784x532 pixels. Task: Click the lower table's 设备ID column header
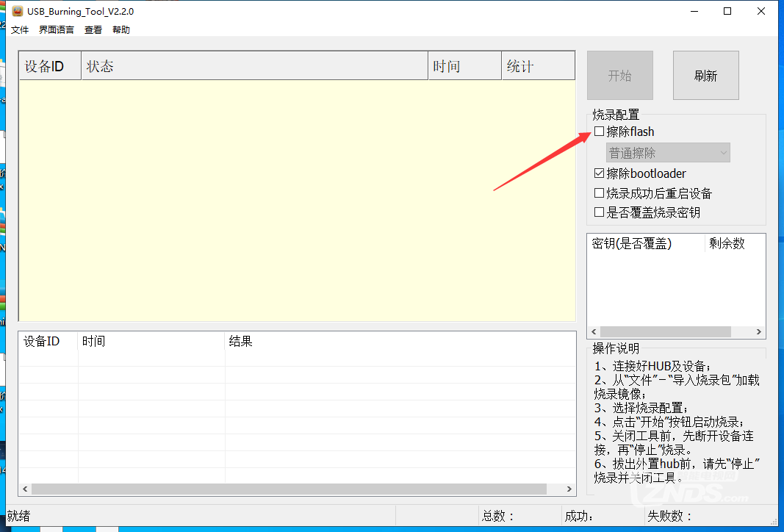48,342
